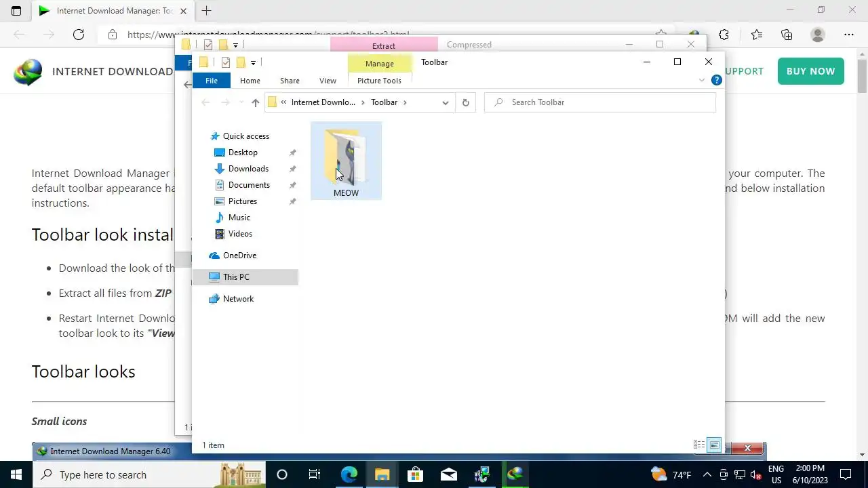Open Edge Extensions icon

pos(724,35)
